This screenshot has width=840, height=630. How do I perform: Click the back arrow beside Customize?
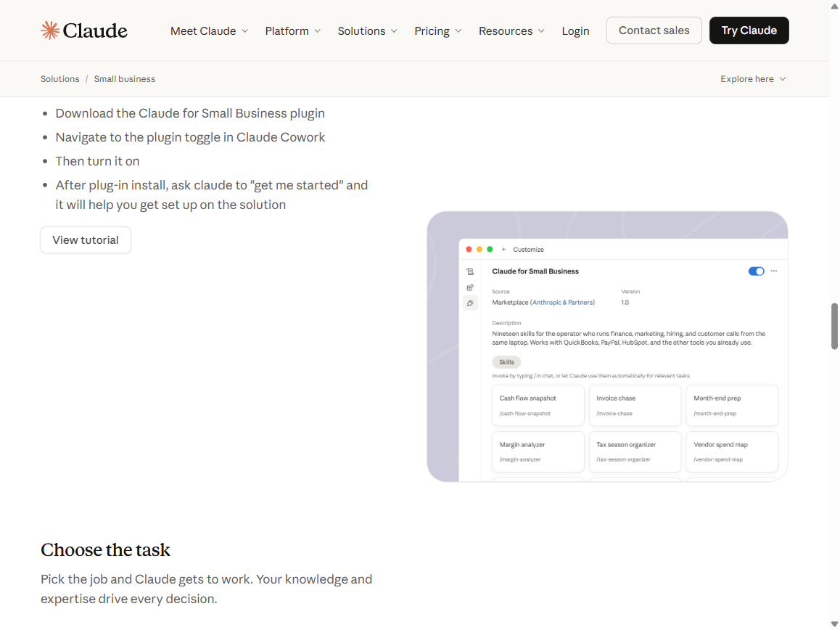tap(503, 250)
